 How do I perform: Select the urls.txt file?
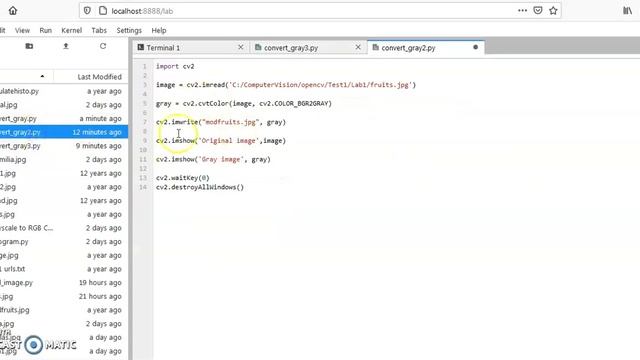[x=64, y=269]
